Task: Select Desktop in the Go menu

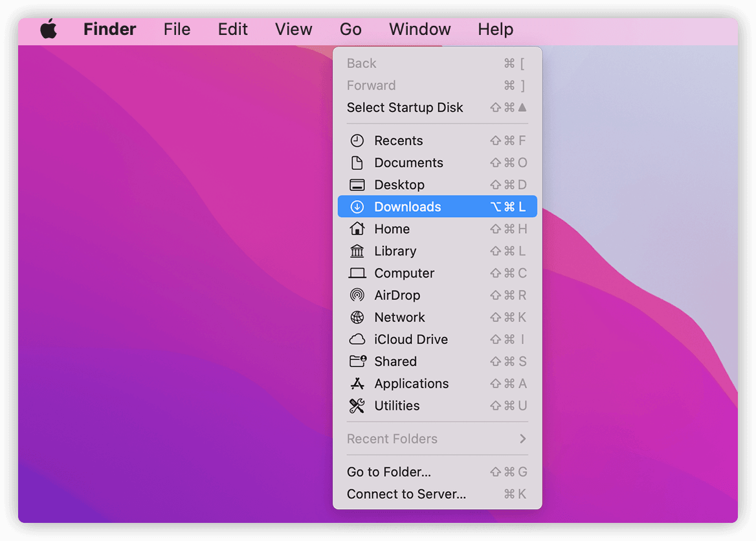Action: [x=438, y=184]
